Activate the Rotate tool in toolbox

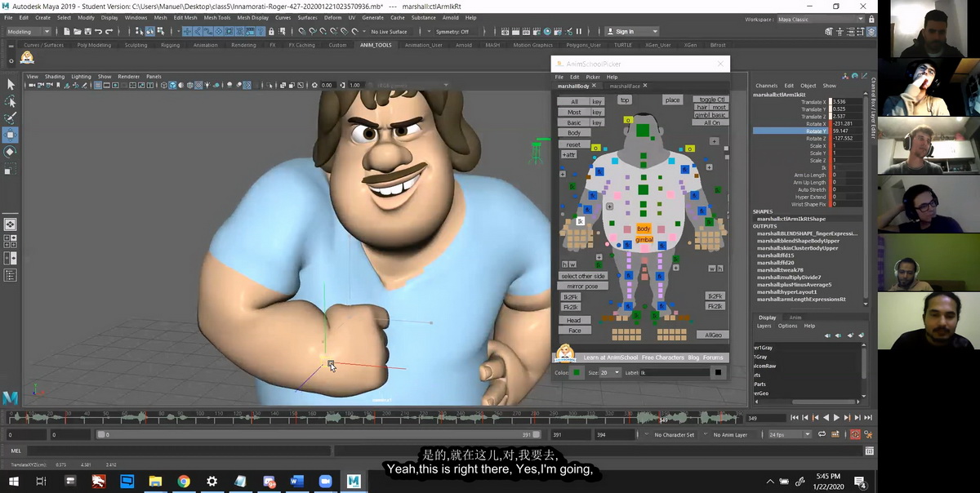pyautogui.click(x=11, y=152)
